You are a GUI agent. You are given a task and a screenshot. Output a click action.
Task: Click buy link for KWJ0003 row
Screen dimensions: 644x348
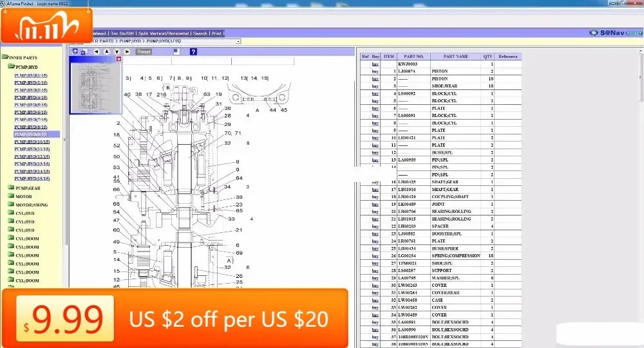[375, 64]
